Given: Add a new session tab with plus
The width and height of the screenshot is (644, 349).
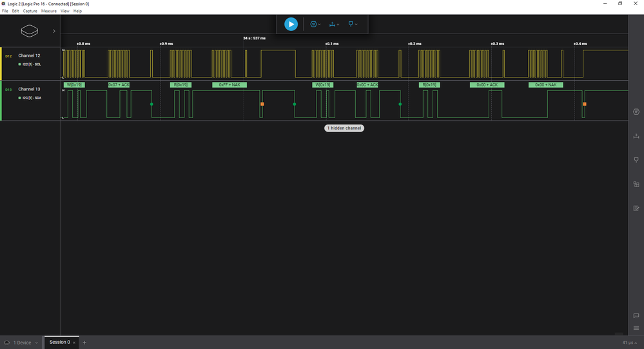Looking at the screenshot, I should coord(84,343).
